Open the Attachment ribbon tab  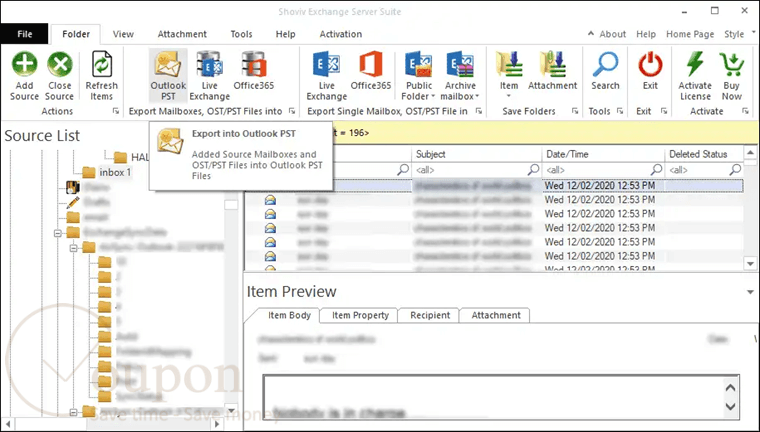pyautogui.click(x=182, y=34)
